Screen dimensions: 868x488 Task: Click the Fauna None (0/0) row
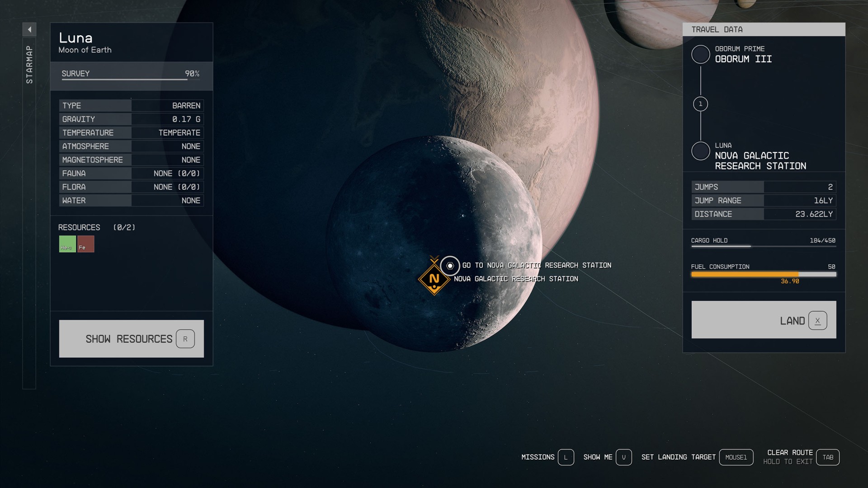point(131,174)
